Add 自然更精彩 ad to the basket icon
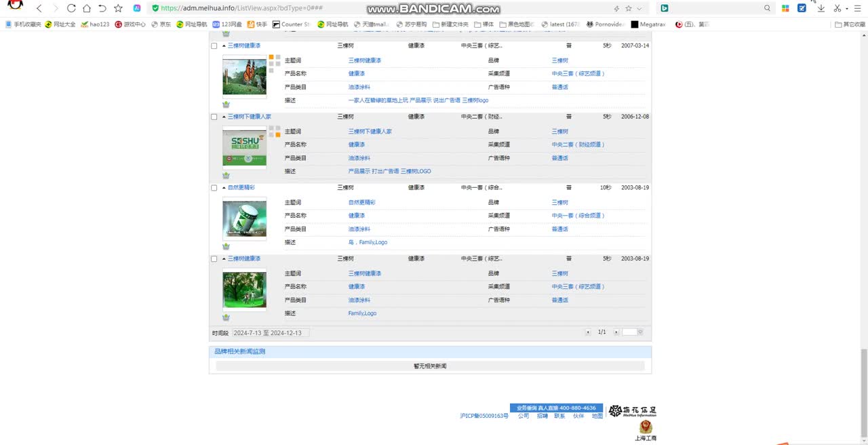Image resolution: width=868 pixels, height=445 pixels. 226,246
